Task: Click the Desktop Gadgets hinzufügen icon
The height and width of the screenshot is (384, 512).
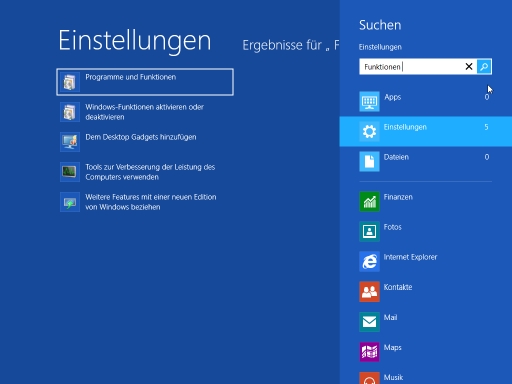Action: [70, 142]
